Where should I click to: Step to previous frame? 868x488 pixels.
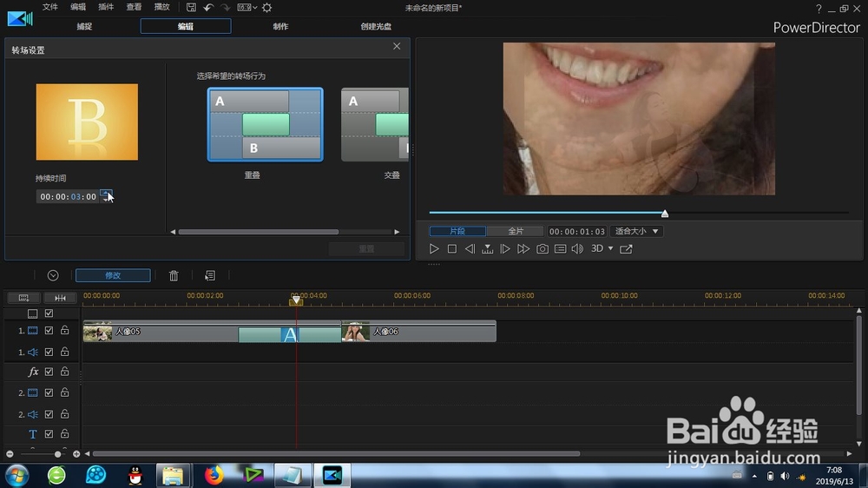coord(470,248)
